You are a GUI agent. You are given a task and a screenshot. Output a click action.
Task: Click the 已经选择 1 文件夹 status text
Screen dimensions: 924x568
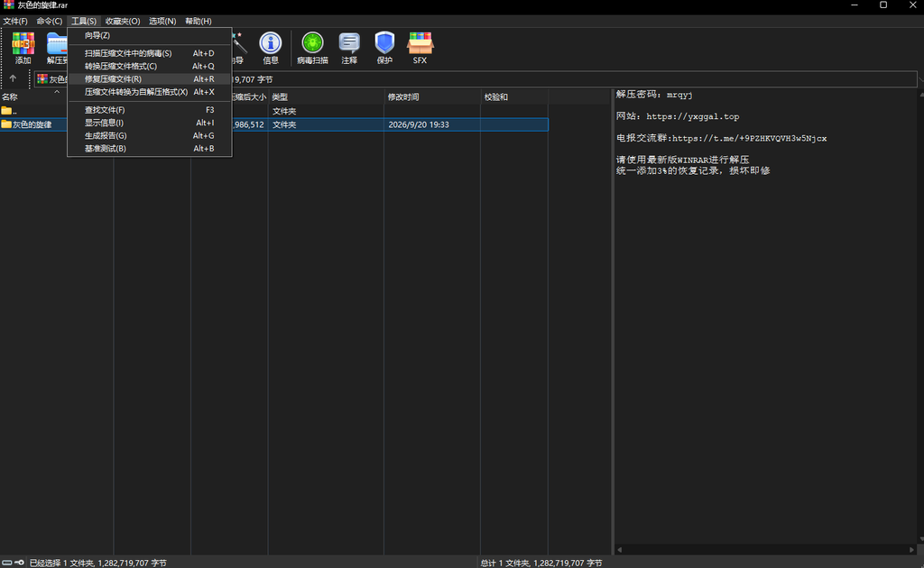[x=97, y=563]
